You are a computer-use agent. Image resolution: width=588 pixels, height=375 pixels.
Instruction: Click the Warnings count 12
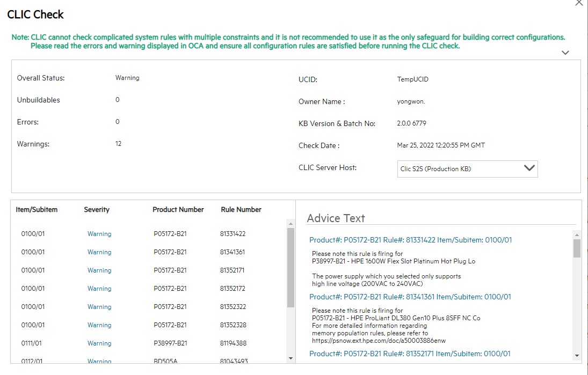pos(118,144)
